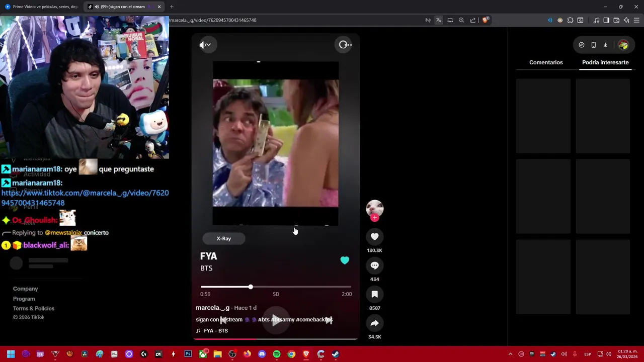Open the TikTok link in marianaram18's message
644x362 pixels.
click(85, 198)
